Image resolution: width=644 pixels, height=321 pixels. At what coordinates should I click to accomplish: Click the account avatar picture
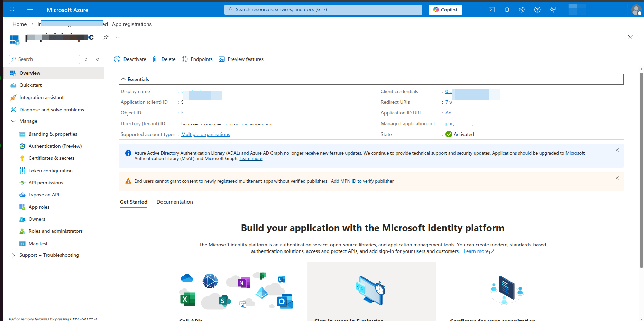(x=636, y=10)
